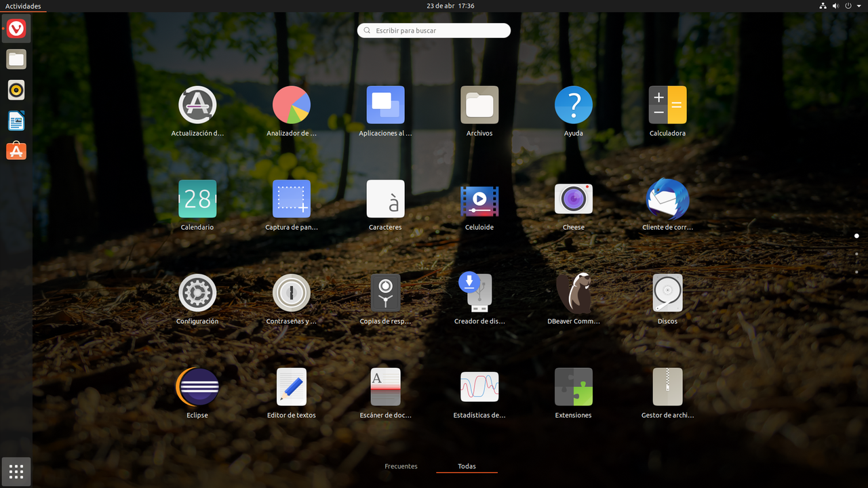
Task: Start DBeaver Community database tool
Action: [573, 293]
